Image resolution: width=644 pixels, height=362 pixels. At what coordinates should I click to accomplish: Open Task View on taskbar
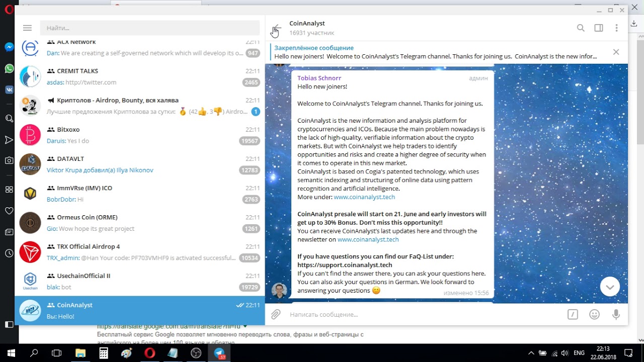click(x=56, y=353)
